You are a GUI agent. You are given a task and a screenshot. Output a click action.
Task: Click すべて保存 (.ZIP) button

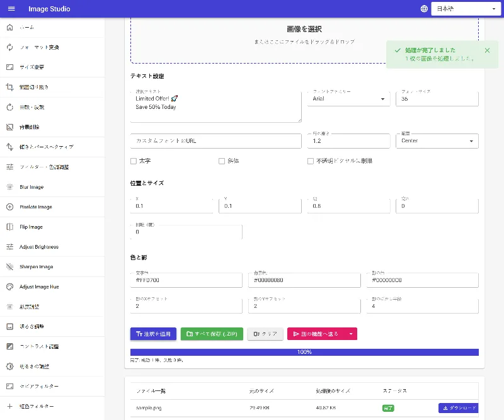212,334
